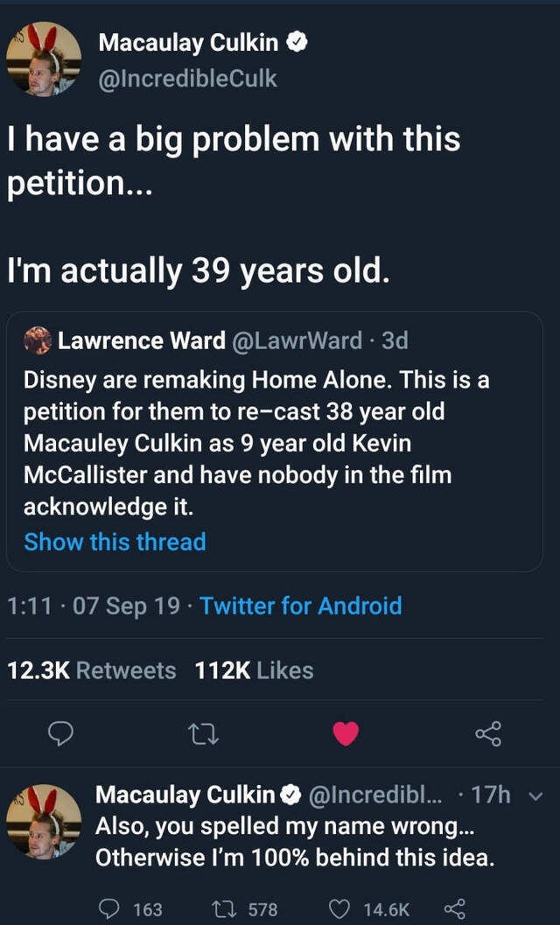Click Show this thread link

click(115, 542)
